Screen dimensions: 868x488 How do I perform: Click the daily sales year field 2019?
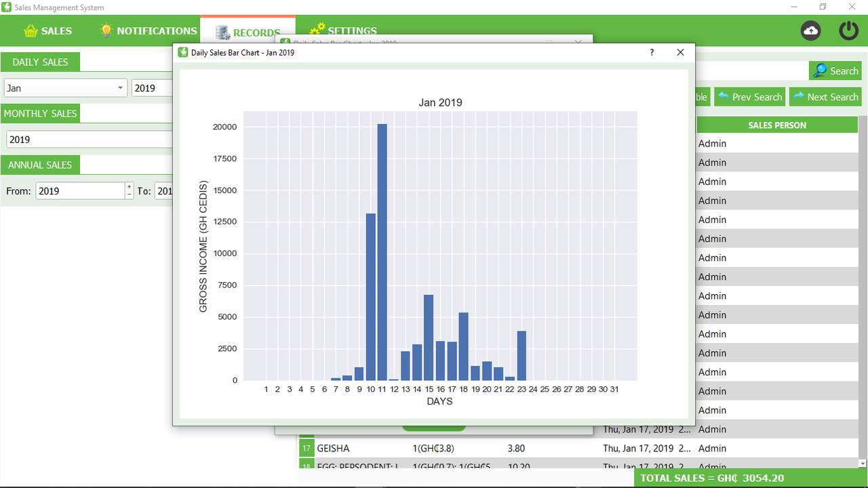click(x=153, y=88)
